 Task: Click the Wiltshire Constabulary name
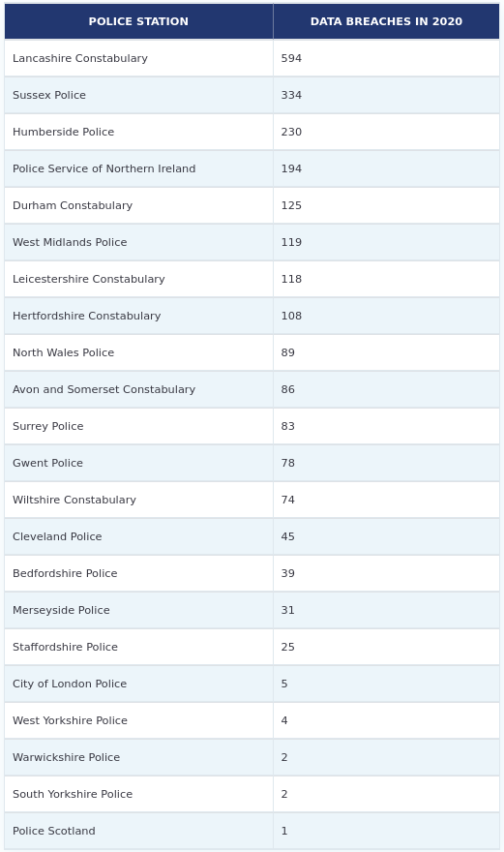tap(74, 500)
